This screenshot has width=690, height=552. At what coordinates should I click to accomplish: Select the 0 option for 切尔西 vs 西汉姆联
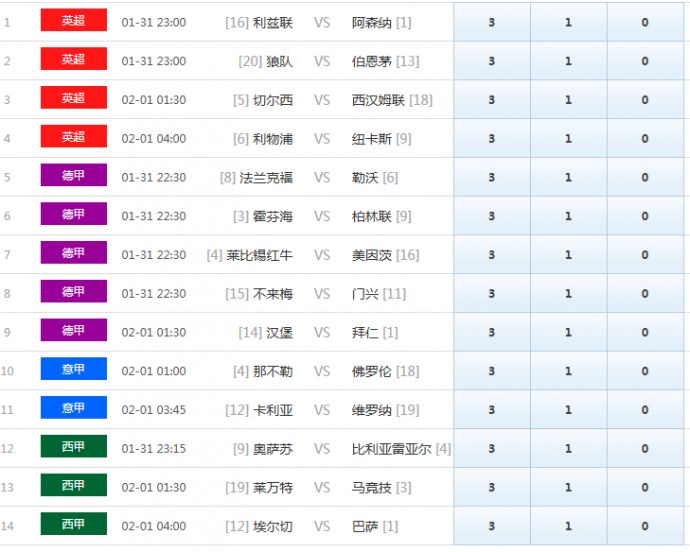645,100
